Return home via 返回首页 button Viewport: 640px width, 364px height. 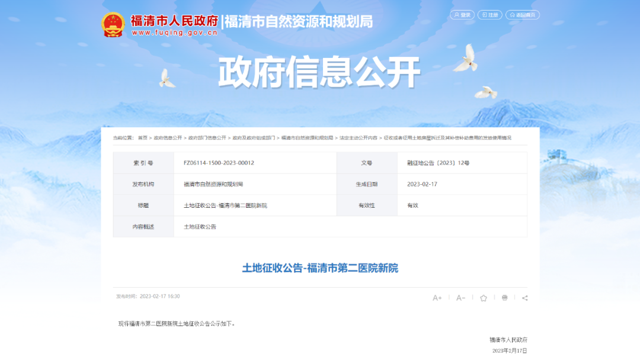pos(522,15)
